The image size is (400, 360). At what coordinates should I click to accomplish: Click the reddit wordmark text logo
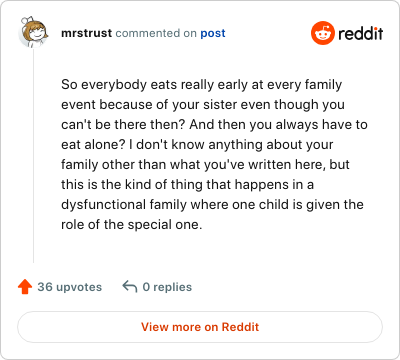click(361, 33)
